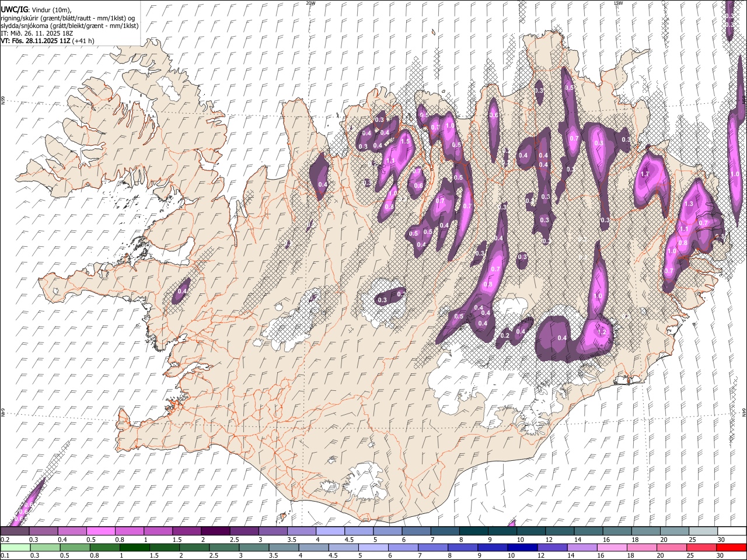
Task: Click the 20W longitude label
Action: click(310, 3)
